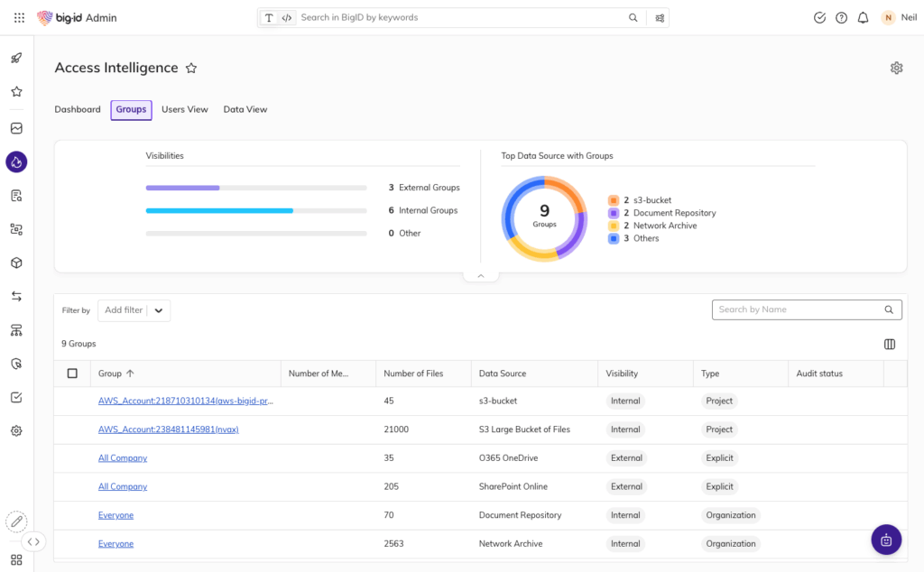This screenshot has width=924, height=572.
Task: Click the pencil edit icon at bottom left
Action: click(x=16, y=521)
